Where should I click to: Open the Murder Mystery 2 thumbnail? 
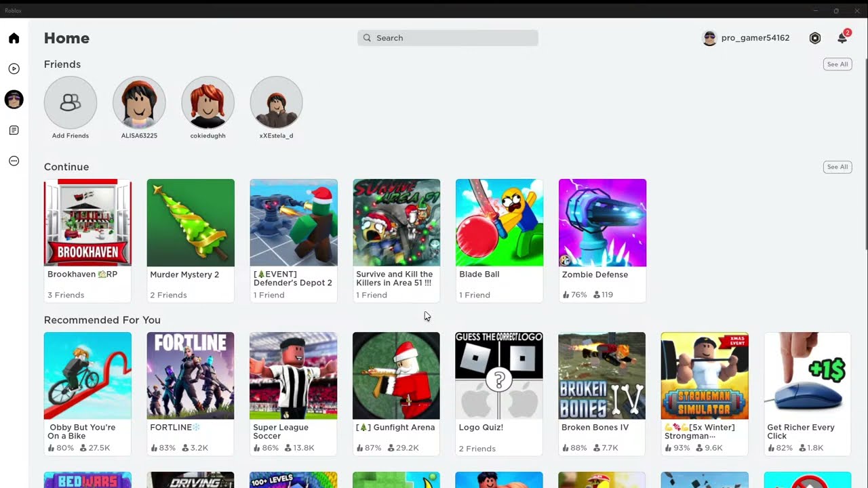pyautogui.click(x=191, y=222)
